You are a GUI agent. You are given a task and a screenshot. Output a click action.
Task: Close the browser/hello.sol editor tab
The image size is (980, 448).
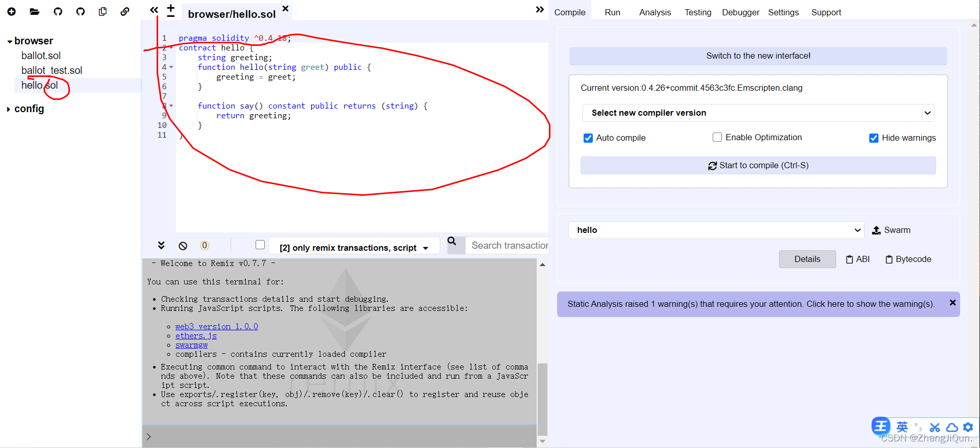tap(286, 8)
